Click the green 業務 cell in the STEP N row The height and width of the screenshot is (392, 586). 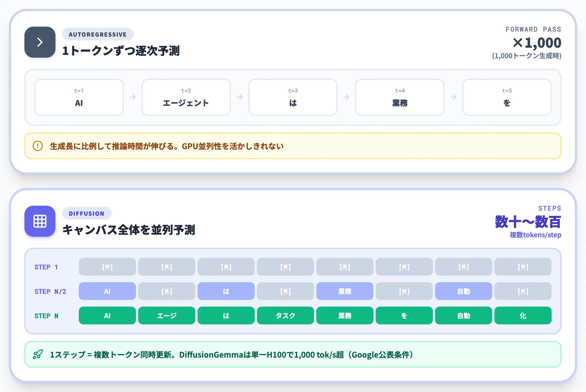pos(345,315)
